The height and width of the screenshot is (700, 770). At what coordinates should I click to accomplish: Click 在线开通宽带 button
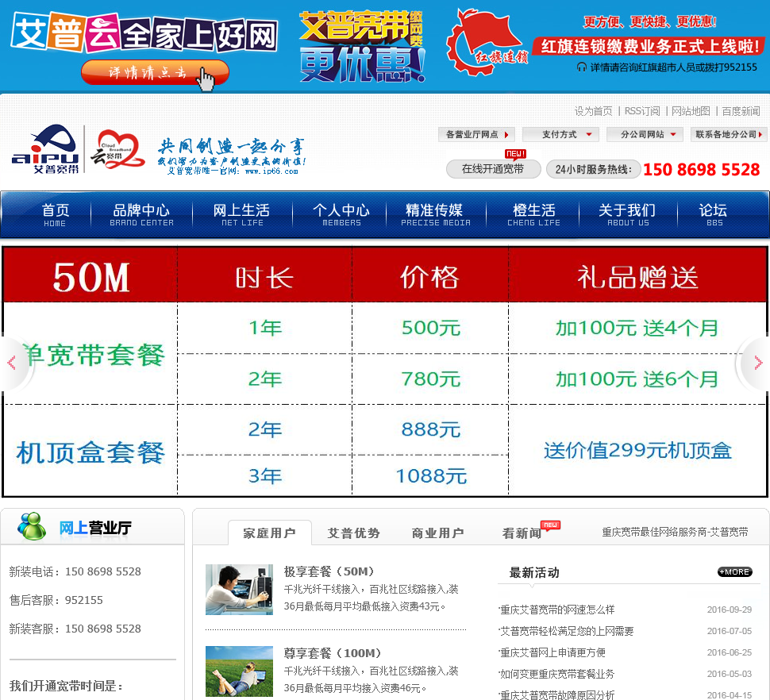[x=493, y=169]
